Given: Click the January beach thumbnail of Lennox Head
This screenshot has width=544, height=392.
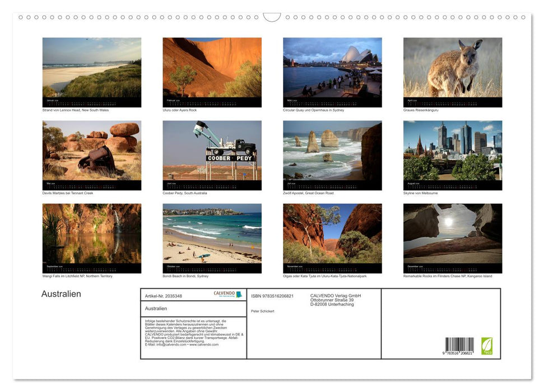Looking at the screenshot, I should pos(92,72).
